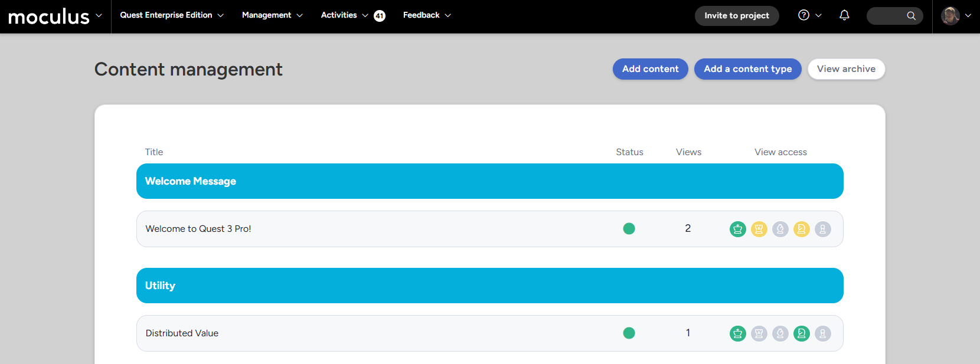Screen dimensions: 980x364
Task: Open the Quest Enterprise Edition project dropdown
Action: tap(171, 15)
